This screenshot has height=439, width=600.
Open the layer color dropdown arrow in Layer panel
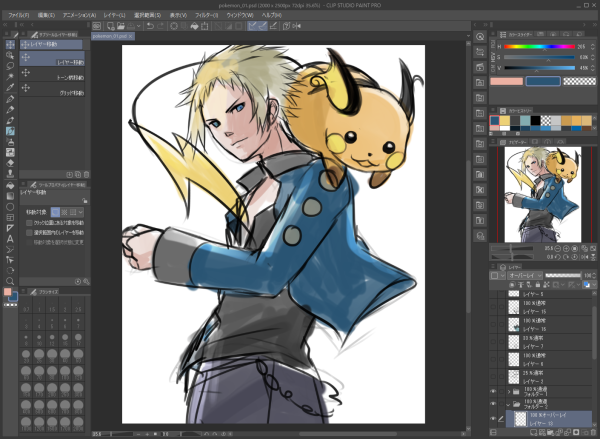(594, 285)
